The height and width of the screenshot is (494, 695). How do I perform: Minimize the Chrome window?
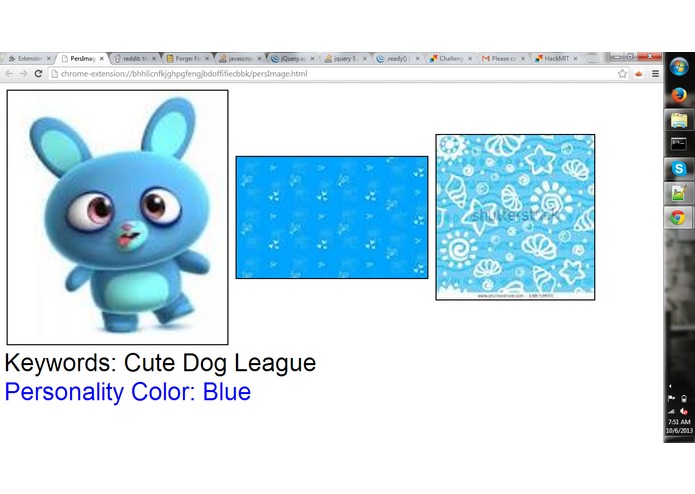coord(617,56)
